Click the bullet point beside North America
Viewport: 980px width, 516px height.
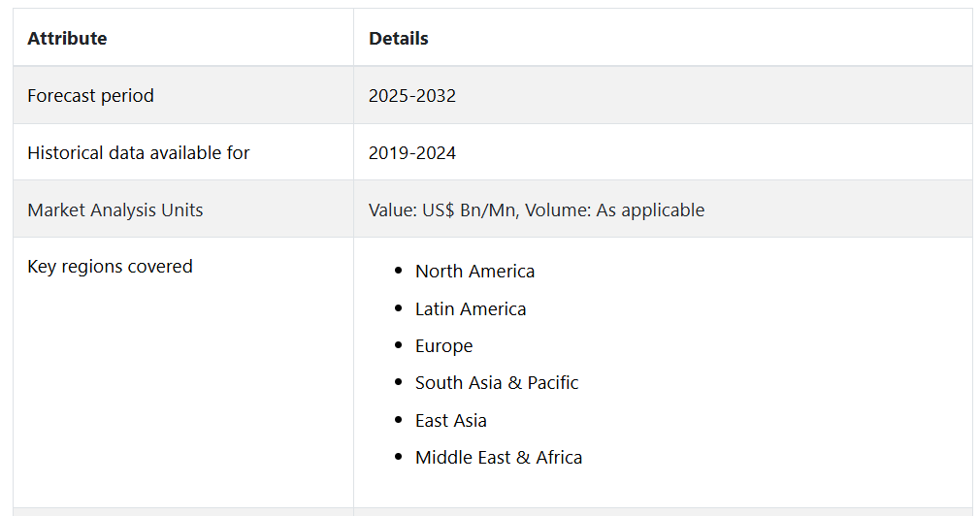398,272
